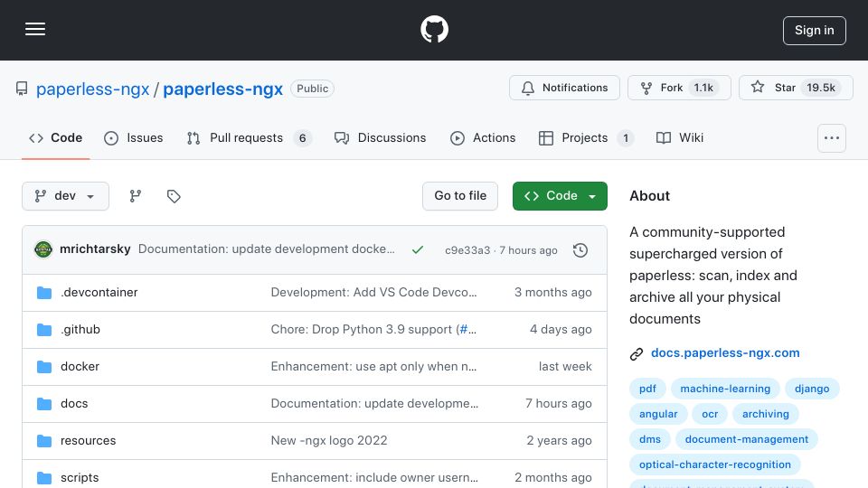Viewport: 868px width, 488px height.
Task: Open 'New -ngx logo 2022' commit message
Action: tap(329, 440)
